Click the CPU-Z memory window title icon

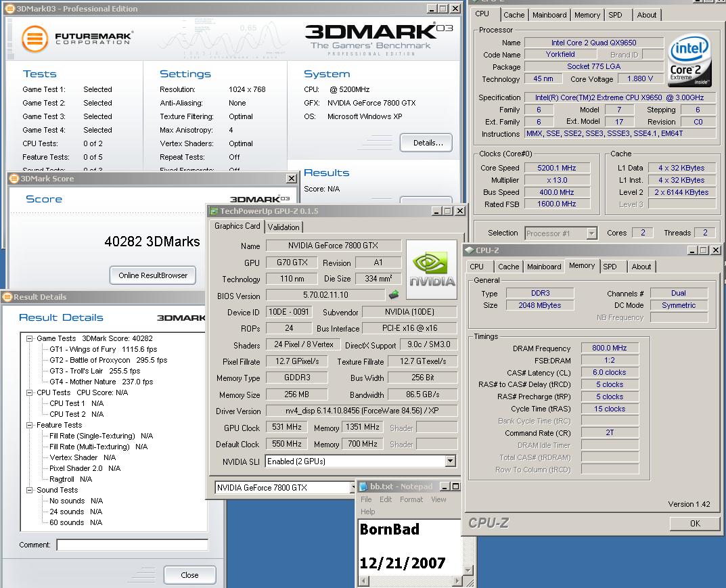pos(470,250)
